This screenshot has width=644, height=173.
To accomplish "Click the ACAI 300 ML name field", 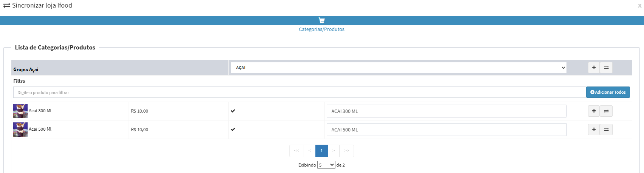I will click(x=447, y=111).
